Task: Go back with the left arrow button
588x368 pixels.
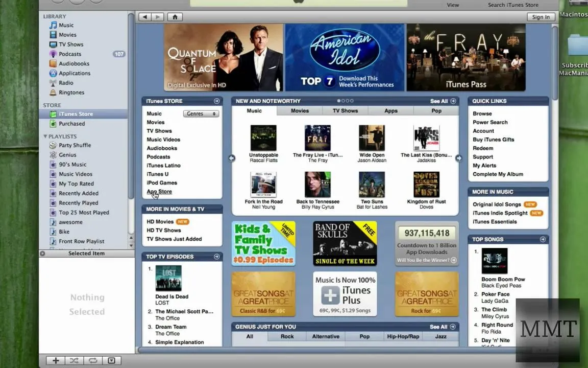Action: pos(145,17)
